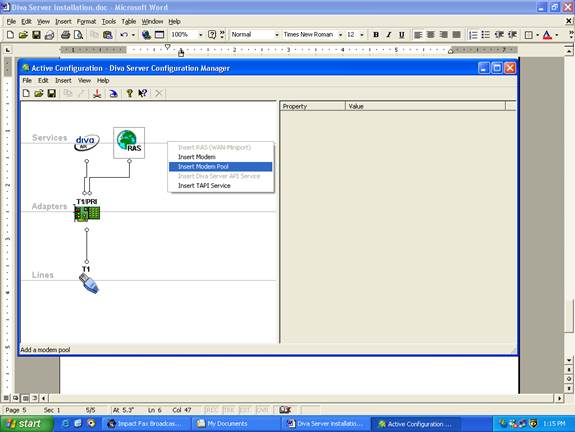Click Decrease Indent icon in Word
This screenshot has height=432, width=575.
click(499, 35)
